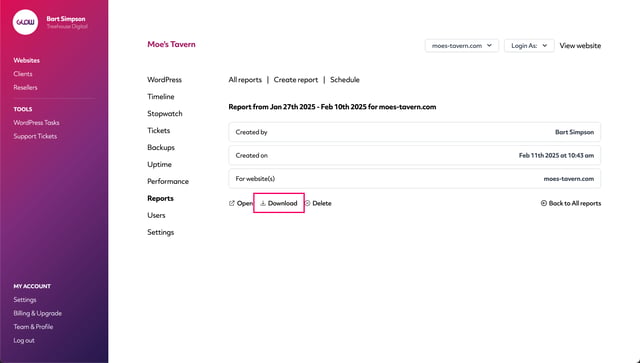Select the WordPress site tab
Image resolution: width=640 pixels, height=363 pixels.
coord(164,80)
